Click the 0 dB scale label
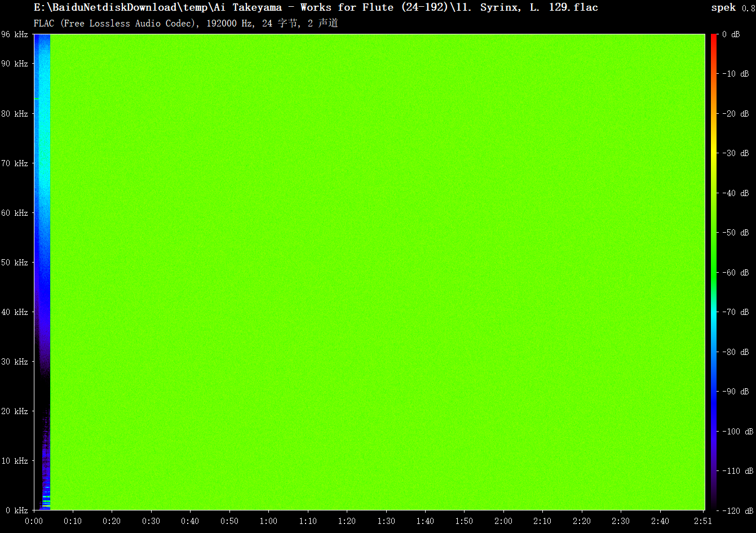This screenshot has height=533, width=756. click(731, 34)
